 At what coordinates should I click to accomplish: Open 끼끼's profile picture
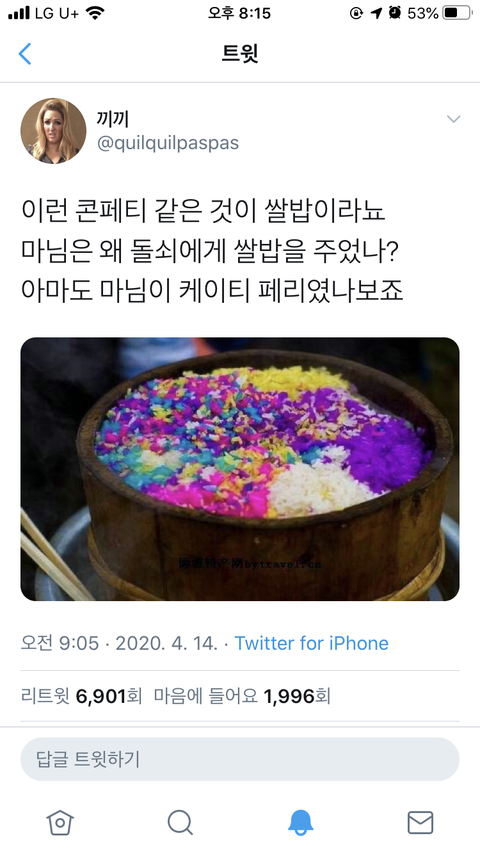pos(53,131)
